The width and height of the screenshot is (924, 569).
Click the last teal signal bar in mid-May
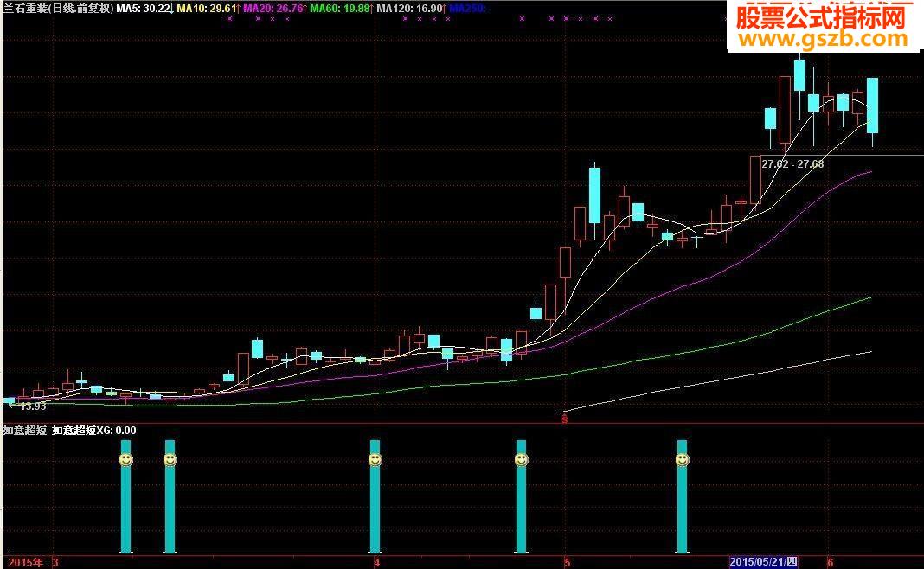click(682, 496)
